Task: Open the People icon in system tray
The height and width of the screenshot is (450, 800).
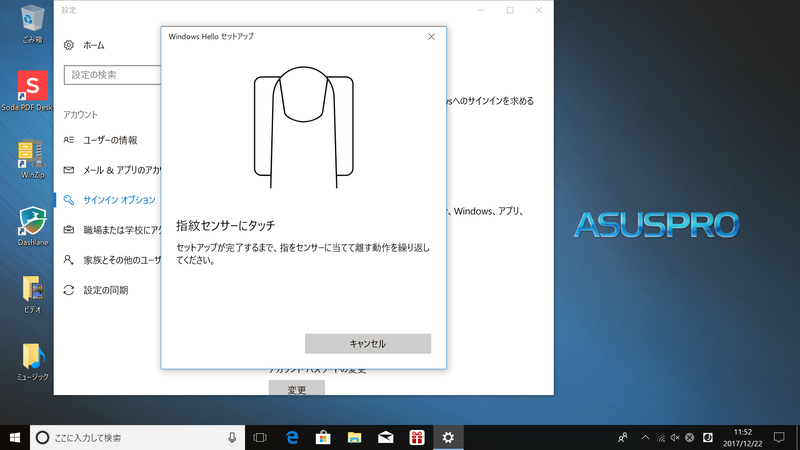Action: pos(622,438)
